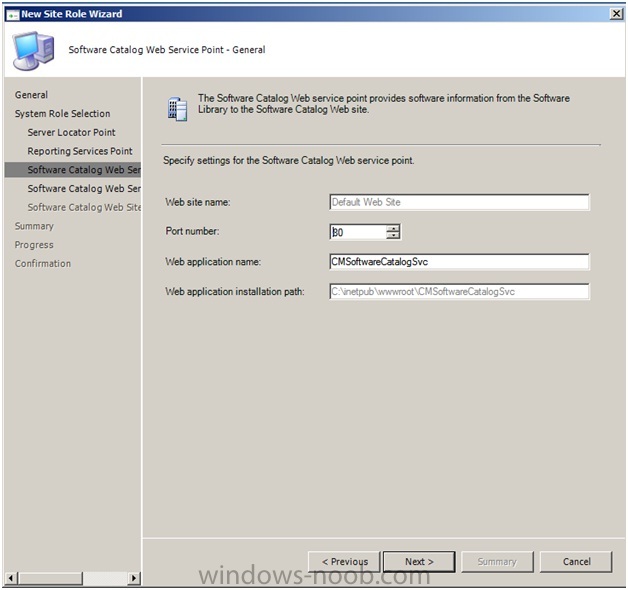This screenshot has width=628, height=590.
Task: Click Web application installation path field
Action: (x=459, y=292)
